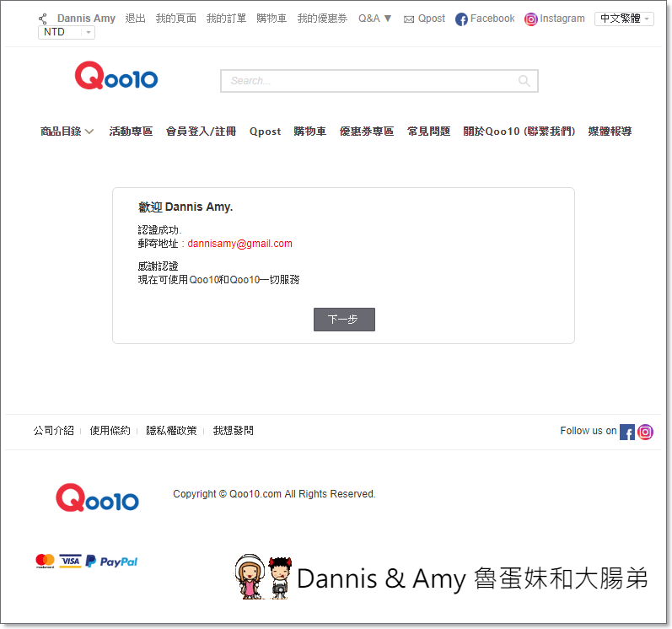Click footer Instagram follow icon

click(645, 432)
